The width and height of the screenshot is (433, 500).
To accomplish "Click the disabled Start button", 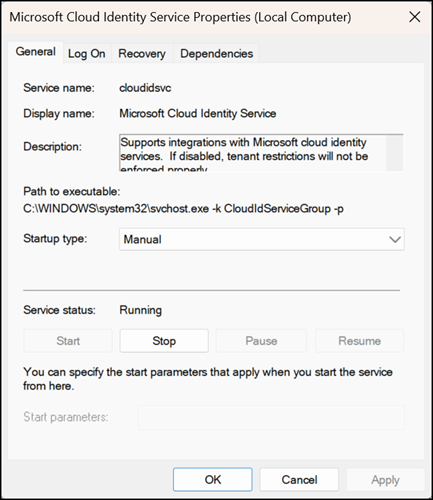I will (x=68, y=341).
